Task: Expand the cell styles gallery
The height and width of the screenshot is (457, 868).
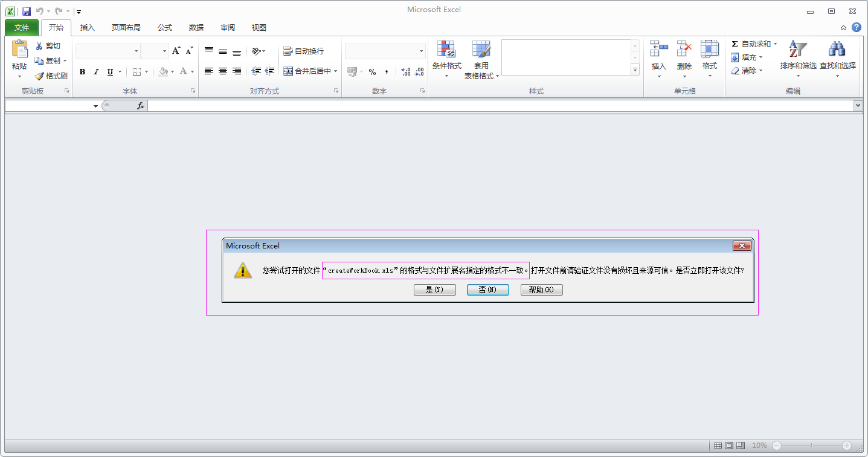Action: [x=635, y=70]
